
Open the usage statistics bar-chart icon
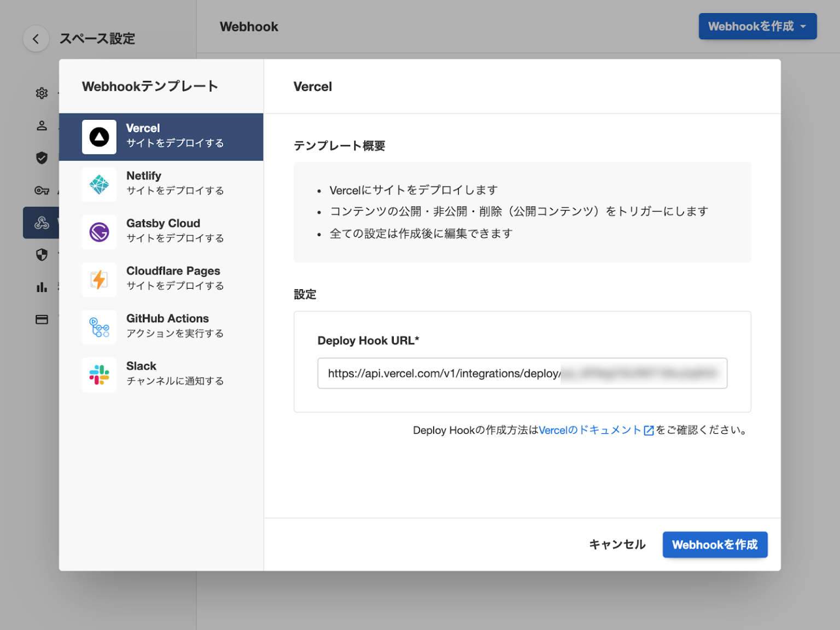click(42, 287)
